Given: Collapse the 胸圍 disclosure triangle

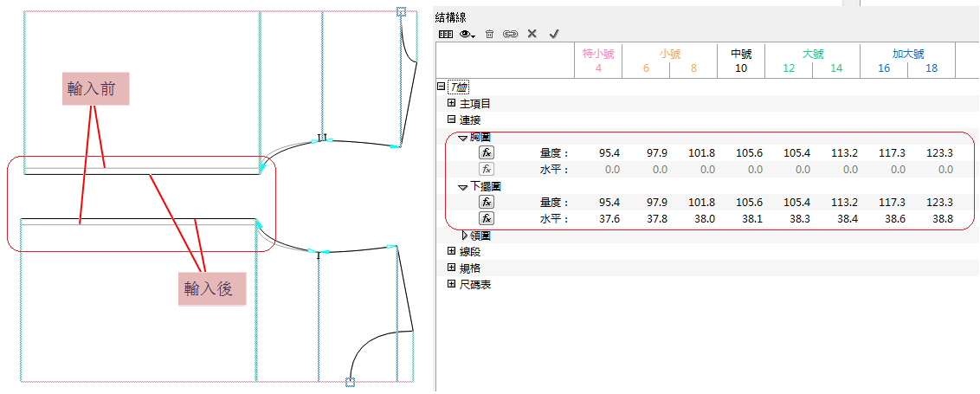Looking at the screenshot, I should (463, 137).
